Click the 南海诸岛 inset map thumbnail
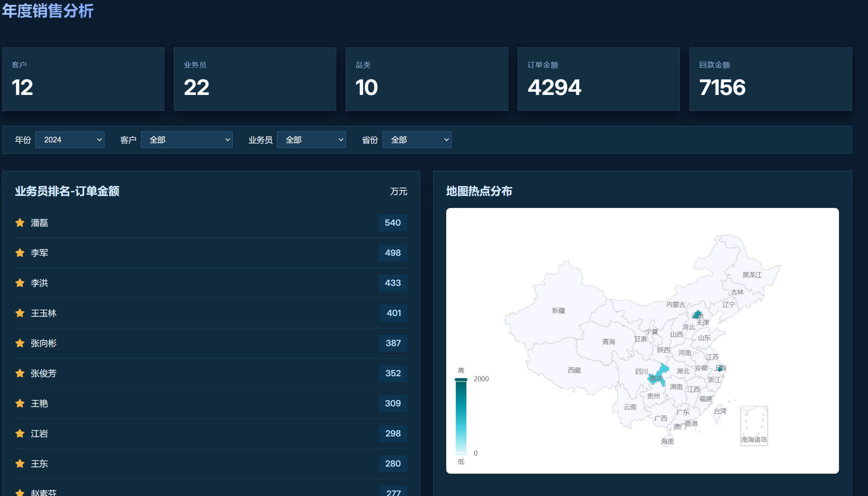This screenshot has height=496, width=868. [x=754, y=425]
